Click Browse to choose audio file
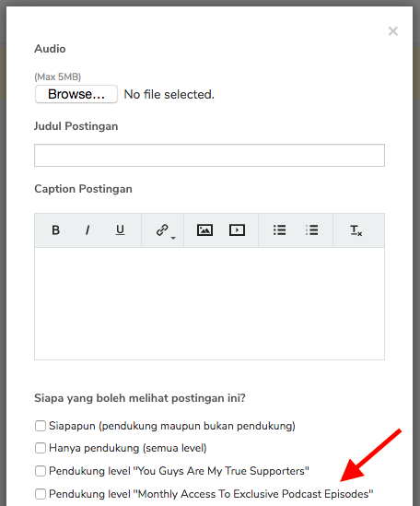 [x=76, y=94]
